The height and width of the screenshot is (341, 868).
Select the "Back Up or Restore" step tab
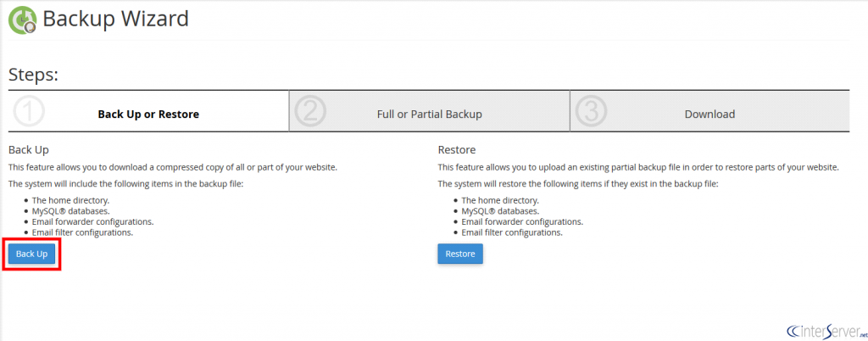[x=148, y=114]
